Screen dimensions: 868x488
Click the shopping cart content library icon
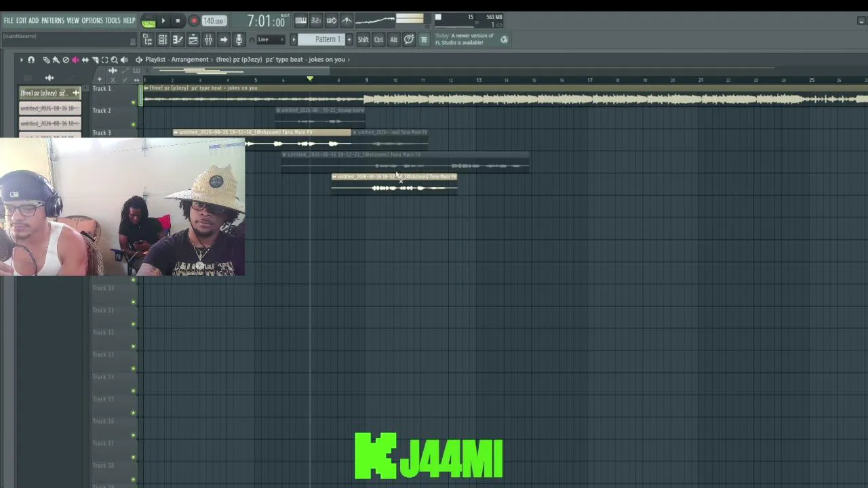pyautogui.click(x=424, y=39)
